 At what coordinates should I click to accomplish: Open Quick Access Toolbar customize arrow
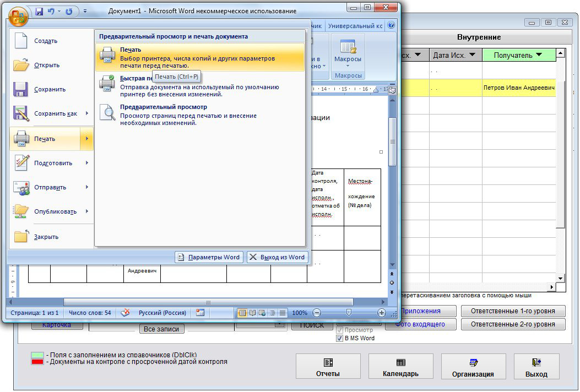(x=85, y=12)
